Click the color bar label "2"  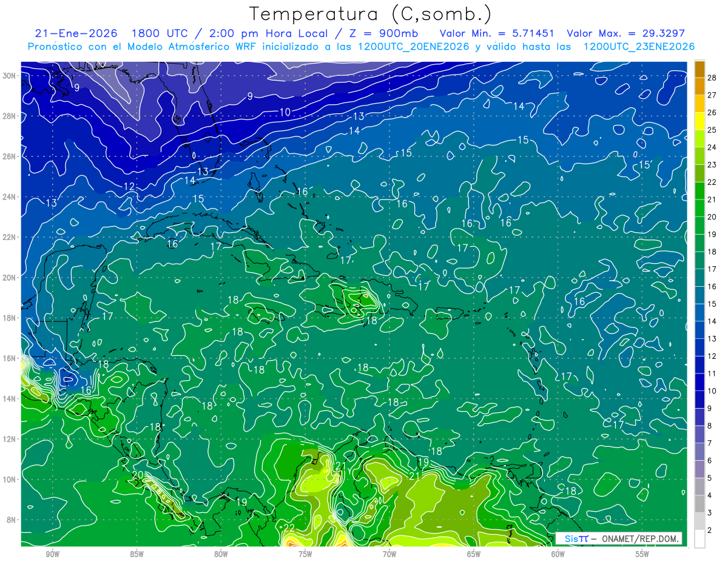point(710,530)
